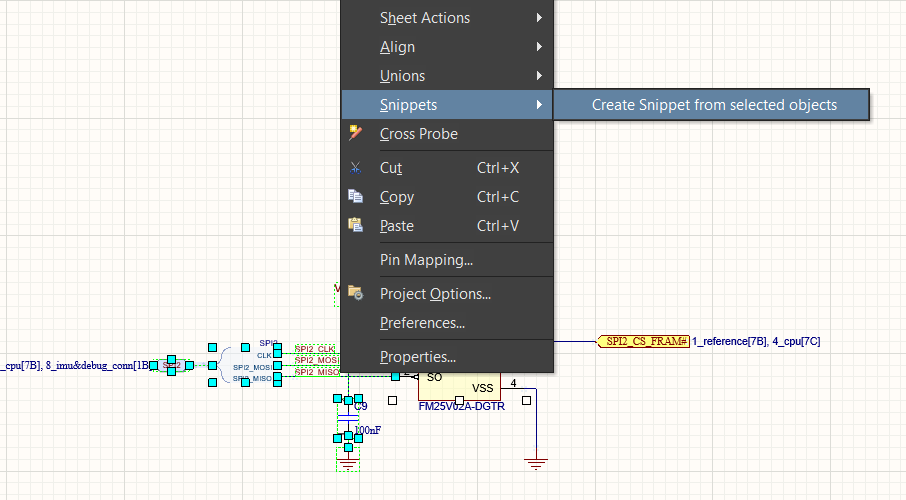
Task: Select the SPI2_CS_FRAM# port symbol
Action: [643, 342]
